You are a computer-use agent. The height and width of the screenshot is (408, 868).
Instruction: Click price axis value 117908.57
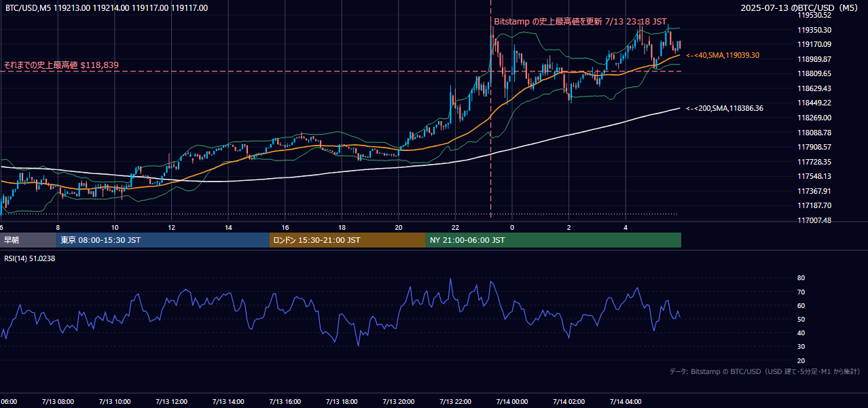pos(815,147)
